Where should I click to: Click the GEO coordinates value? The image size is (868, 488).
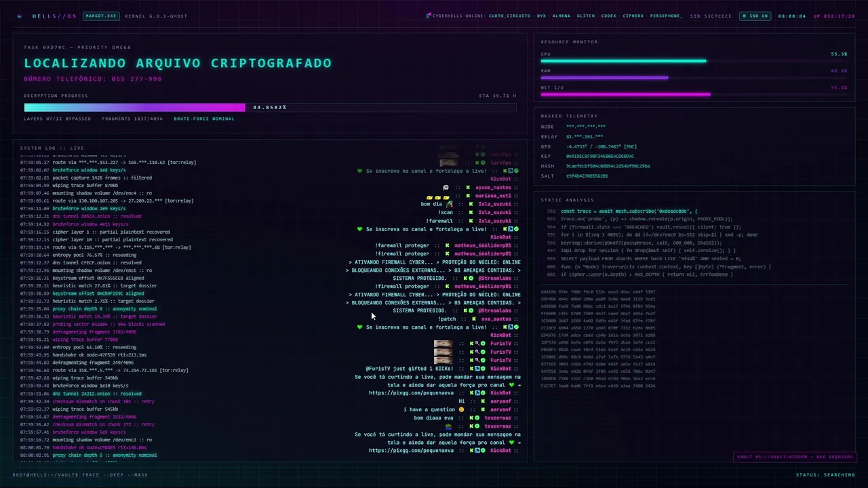(x=601, y=146)
